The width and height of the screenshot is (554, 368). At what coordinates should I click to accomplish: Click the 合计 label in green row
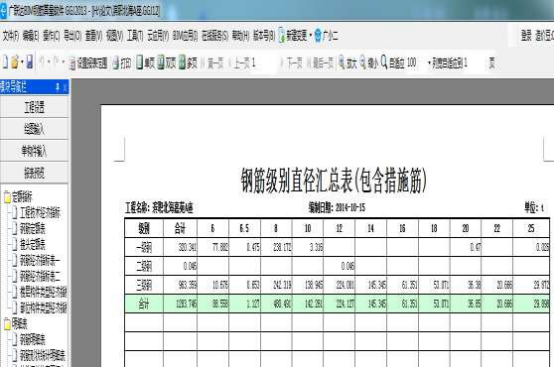(144, 304)
